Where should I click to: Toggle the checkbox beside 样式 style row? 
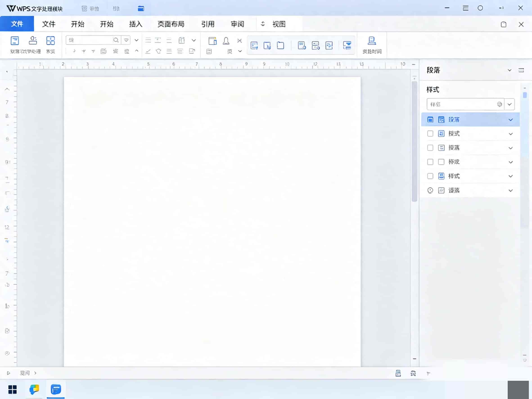tap(430, 176)
